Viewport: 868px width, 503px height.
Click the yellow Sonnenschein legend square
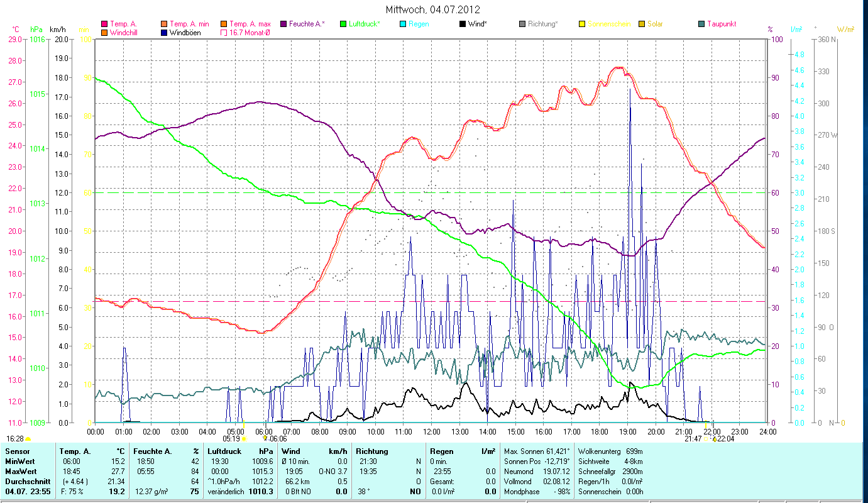582,25
